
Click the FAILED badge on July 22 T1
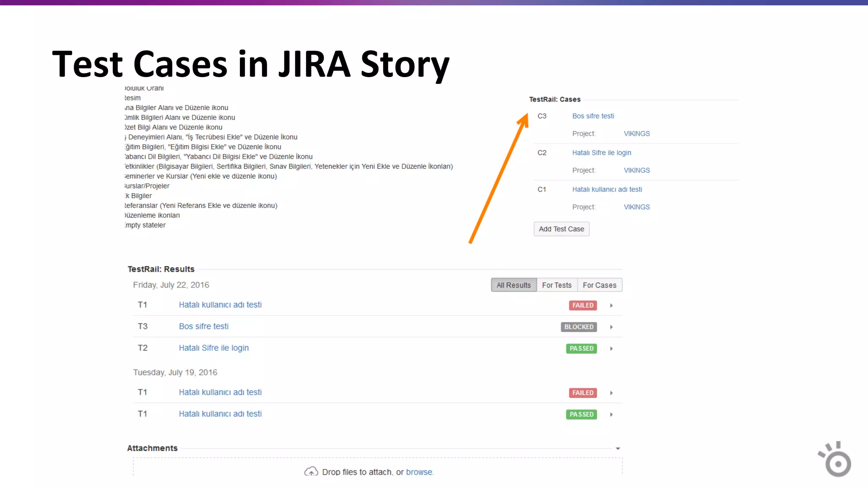[583, 305]
